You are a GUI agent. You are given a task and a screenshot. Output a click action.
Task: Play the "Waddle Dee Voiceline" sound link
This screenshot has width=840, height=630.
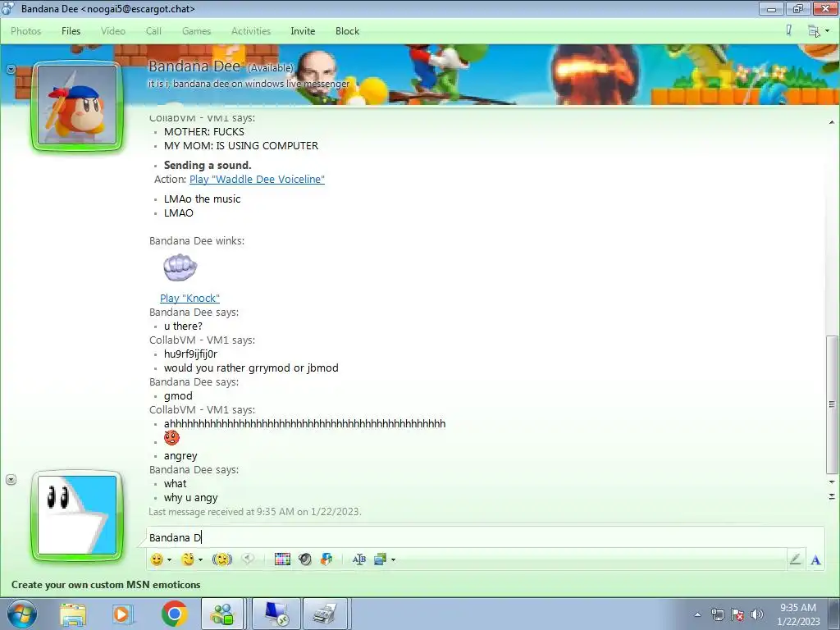(257, 180)
